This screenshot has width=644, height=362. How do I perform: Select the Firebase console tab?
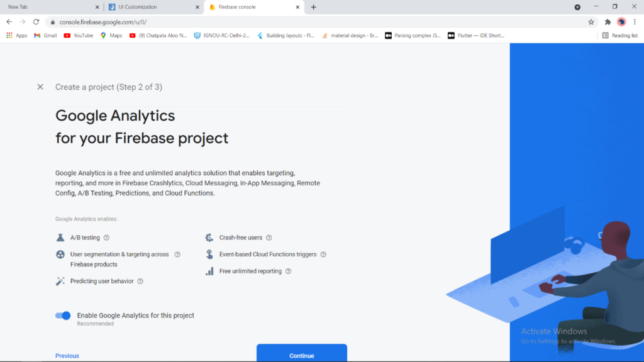point(253,7)
